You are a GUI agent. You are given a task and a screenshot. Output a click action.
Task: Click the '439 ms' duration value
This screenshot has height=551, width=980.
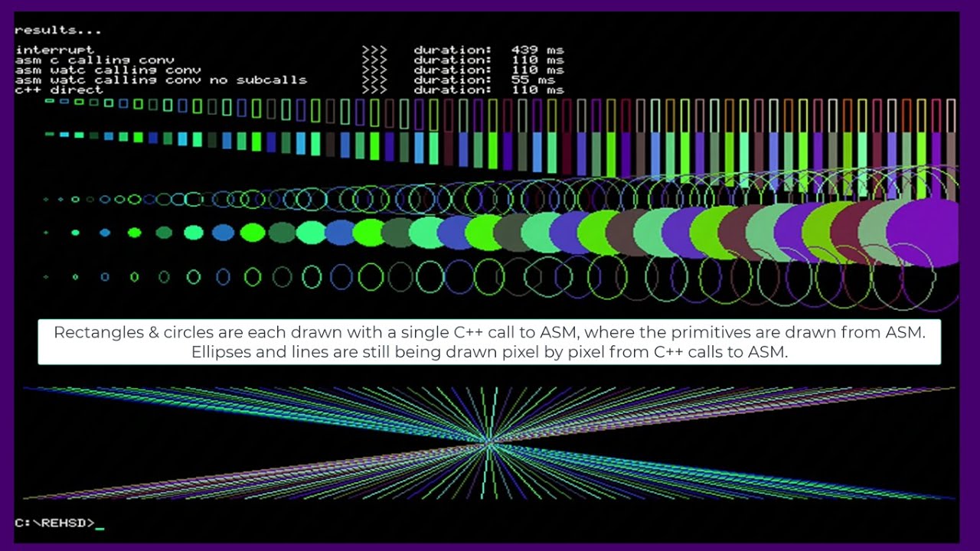point(537,51)
